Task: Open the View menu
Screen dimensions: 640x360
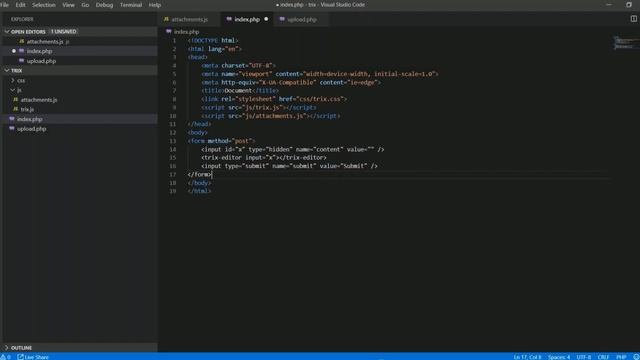Action: tap(68, 5)
